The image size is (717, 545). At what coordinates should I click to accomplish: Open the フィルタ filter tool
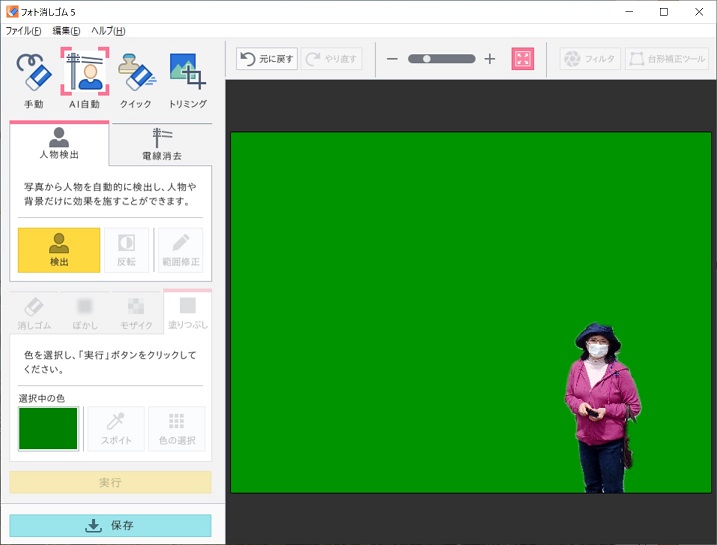(590, 59)
